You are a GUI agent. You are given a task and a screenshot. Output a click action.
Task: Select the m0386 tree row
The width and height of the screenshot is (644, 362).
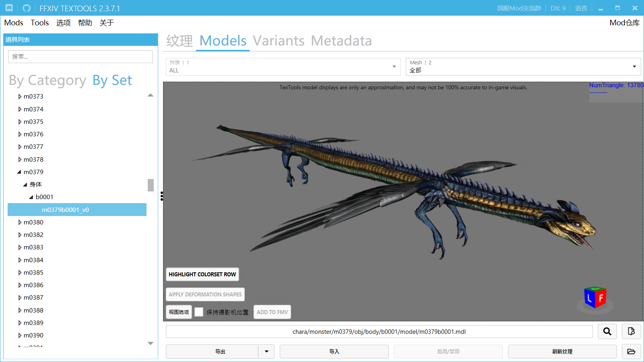coord(33,285)
